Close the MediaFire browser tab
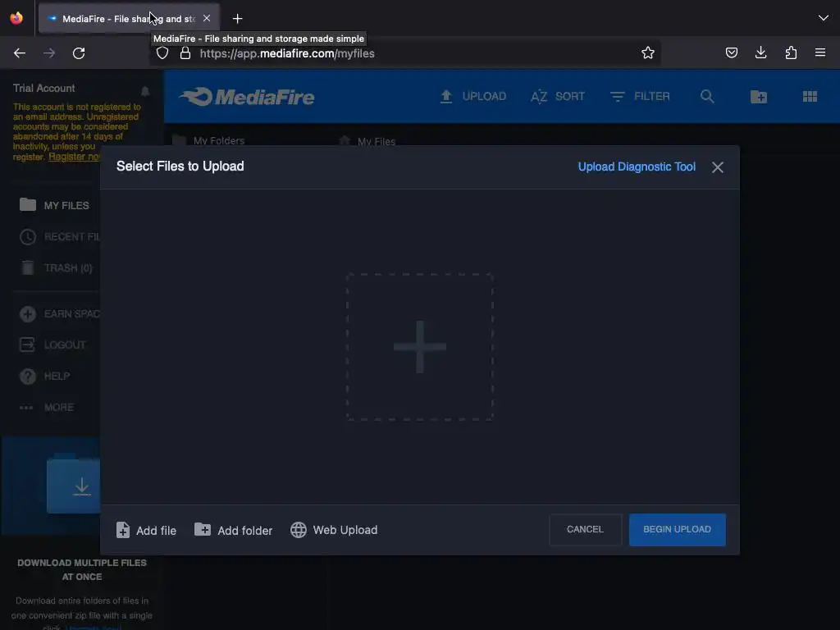Viewport: 840px width, 630px height. click(x=207, y=18)
